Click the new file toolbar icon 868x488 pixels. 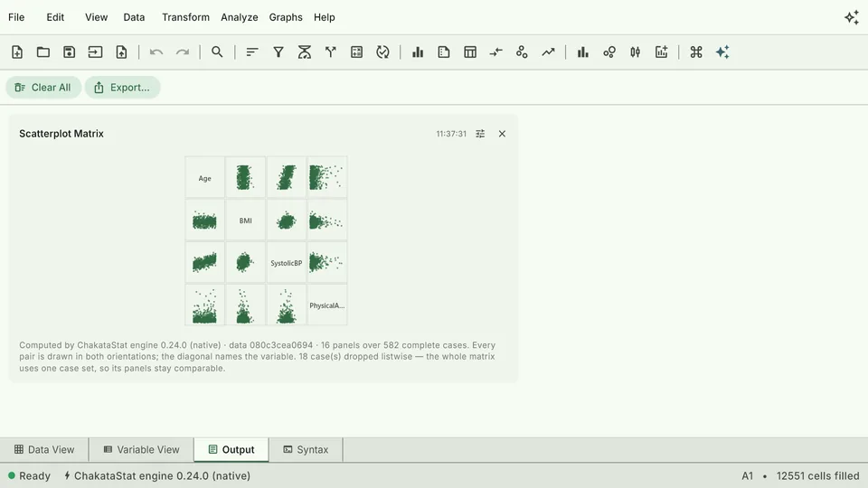click(17, 52)
